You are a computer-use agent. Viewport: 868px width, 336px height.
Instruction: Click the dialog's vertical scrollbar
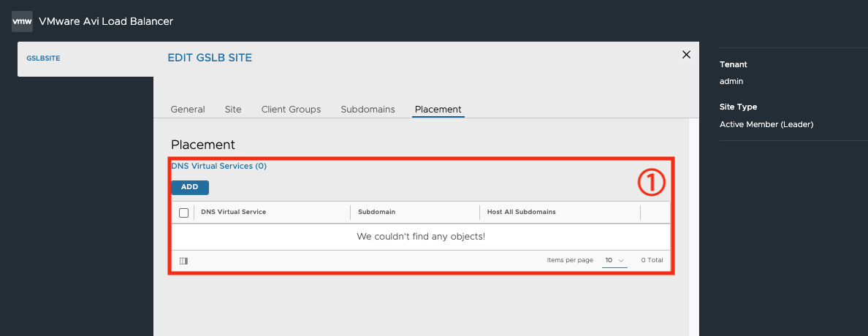click(x=694, y=227)
